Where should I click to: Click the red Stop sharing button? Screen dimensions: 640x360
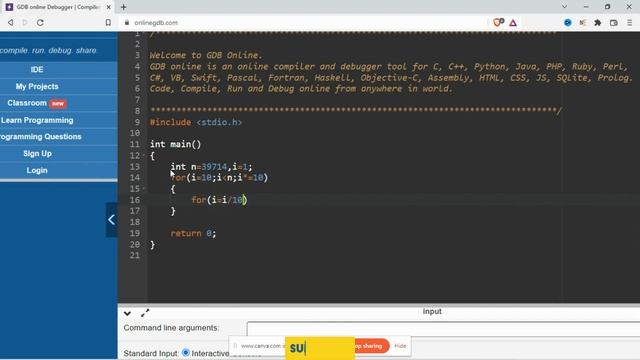pyautogui.click(x=371, y=346)
